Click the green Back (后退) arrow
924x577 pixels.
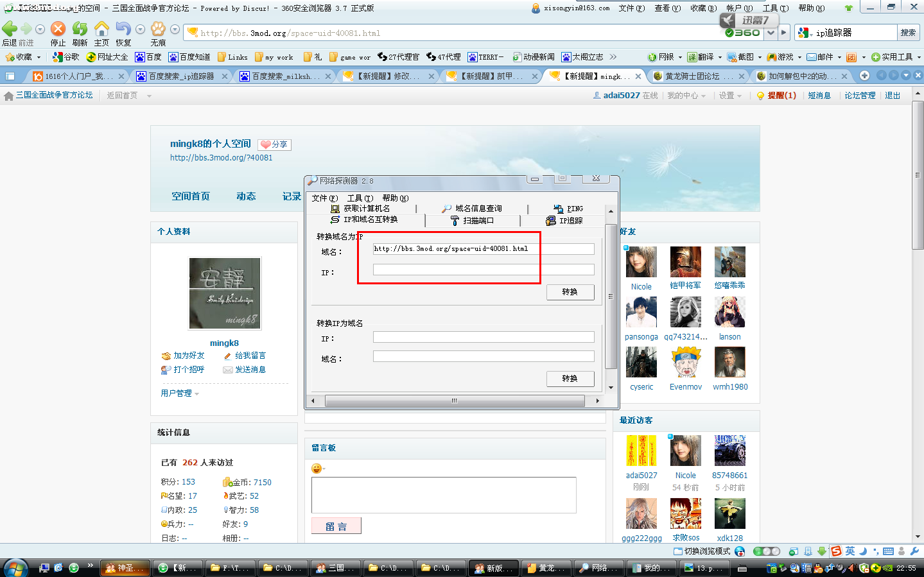tap(10, 29)
